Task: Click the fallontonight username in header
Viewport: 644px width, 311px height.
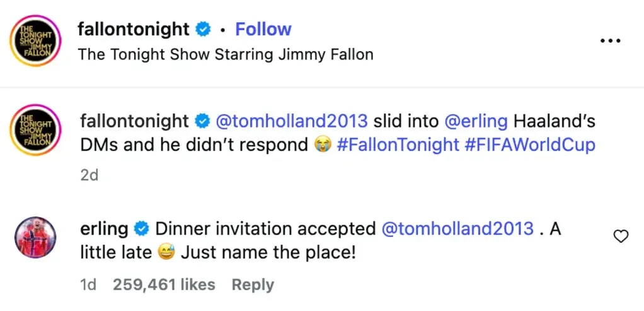Action: coord(134,30)
